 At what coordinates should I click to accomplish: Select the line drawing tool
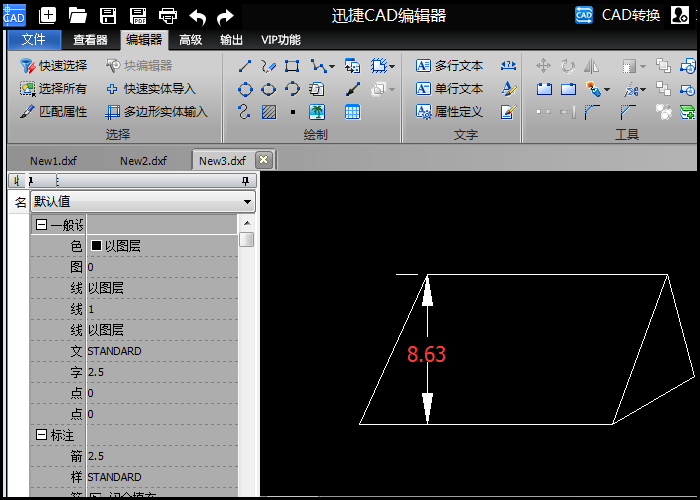tap(245, 67)
